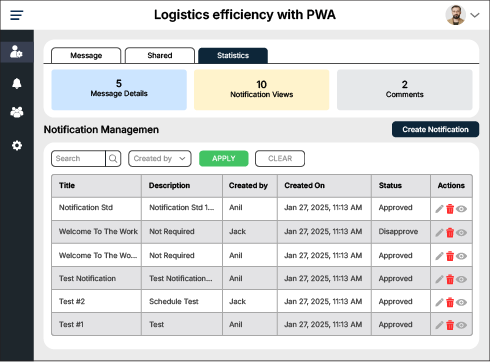Select the Test #2 title cell
Image resolution: width=490 pixels, height=362 pixels.
(x=96, y=301)
